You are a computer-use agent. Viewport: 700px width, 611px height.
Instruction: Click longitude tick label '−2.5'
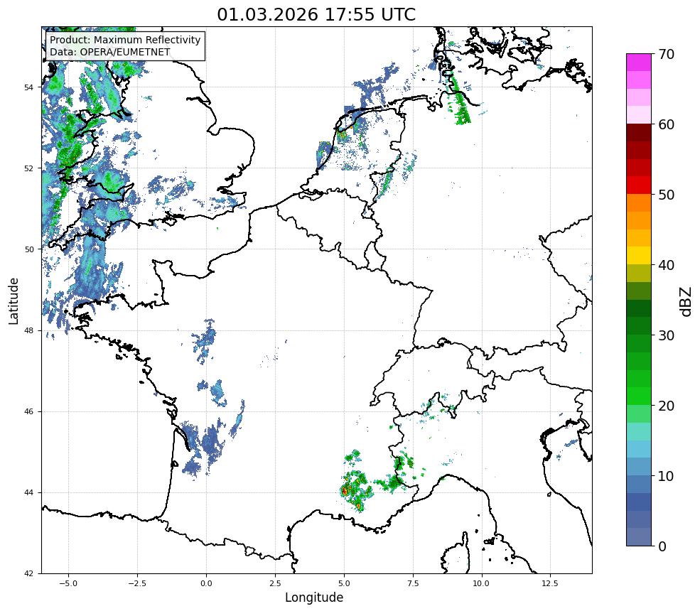[137, 583]
